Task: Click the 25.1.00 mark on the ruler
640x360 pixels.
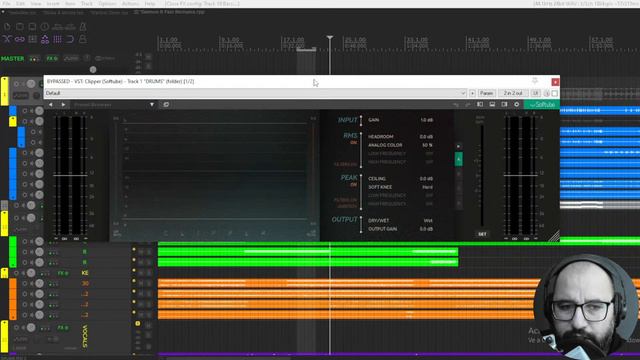Action: (354, 40)
